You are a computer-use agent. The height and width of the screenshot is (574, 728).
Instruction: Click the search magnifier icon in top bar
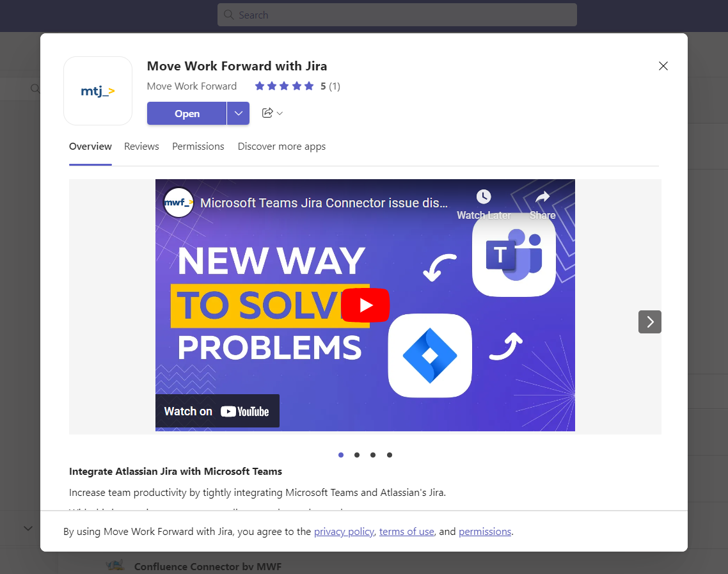228,15
